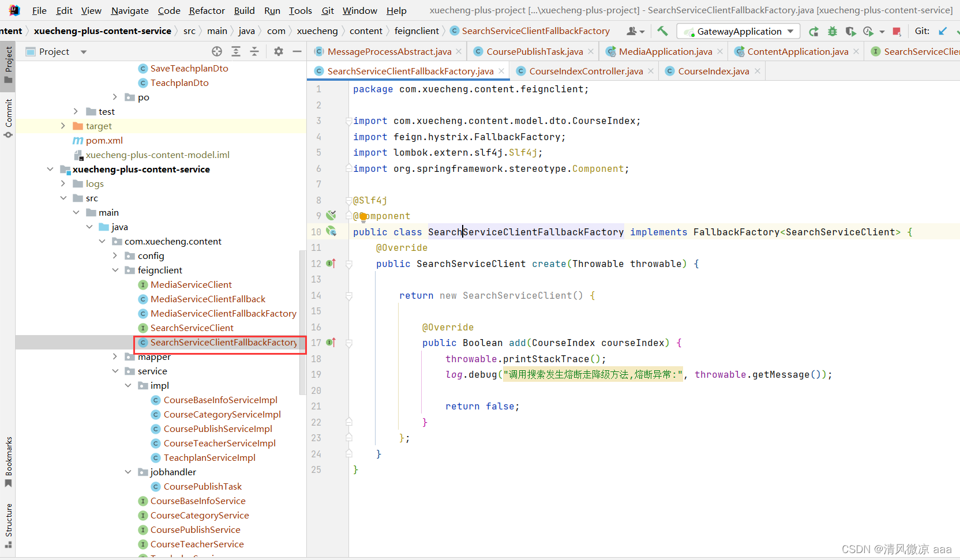Screen dimensions: 960x560
Task: Select TeachplanServiceImpl in project tree
Action: [209, 457]
